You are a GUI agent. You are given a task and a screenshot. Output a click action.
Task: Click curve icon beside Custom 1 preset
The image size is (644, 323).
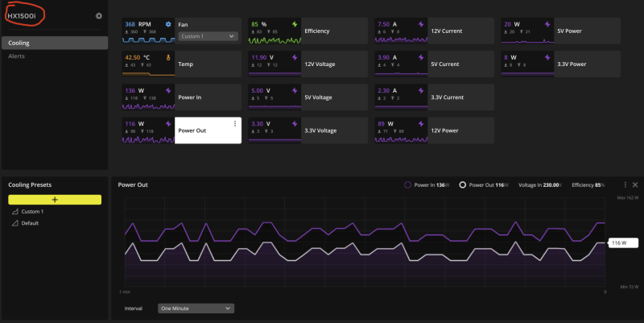click(15, 211)
